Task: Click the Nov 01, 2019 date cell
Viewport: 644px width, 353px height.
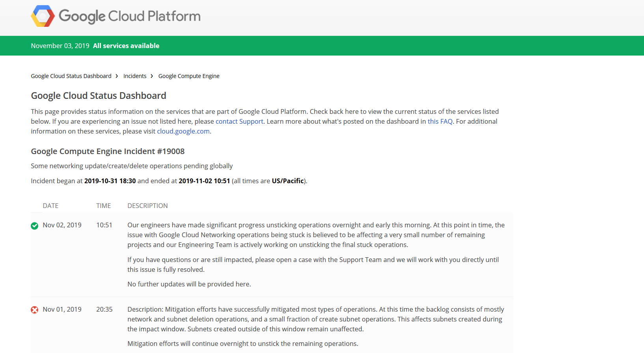Action: click(x=62, y=309)
